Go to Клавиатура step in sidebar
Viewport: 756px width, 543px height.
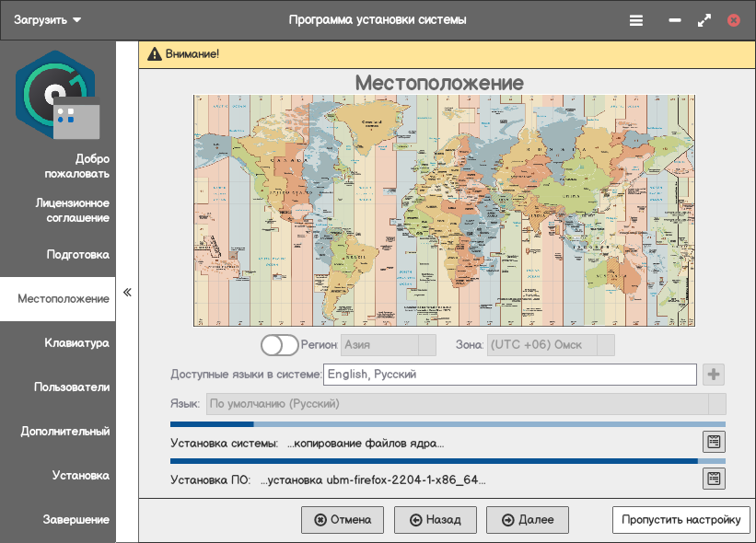click(x=76, y=343)
